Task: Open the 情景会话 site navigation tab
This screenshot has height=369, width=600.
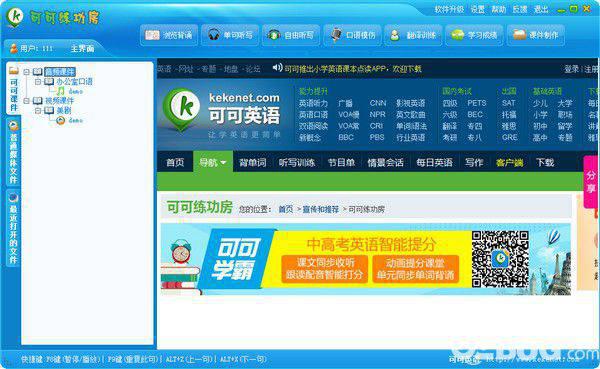Action: 385,162
